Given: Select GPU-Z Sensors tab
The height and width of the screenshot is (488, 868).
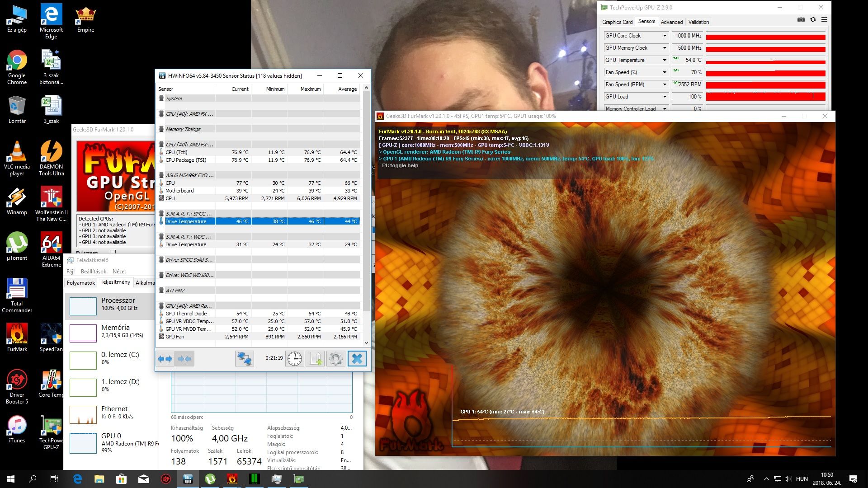Looking at the screenshot, I should 646,22.
